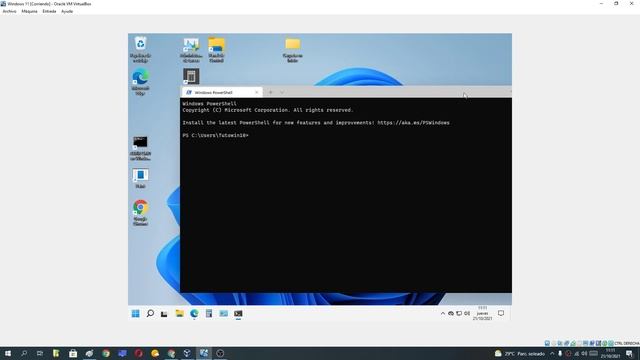The image size is (640, 360).
Task: Show hidden icons in host system tray
Action: (x=552, y=353)
